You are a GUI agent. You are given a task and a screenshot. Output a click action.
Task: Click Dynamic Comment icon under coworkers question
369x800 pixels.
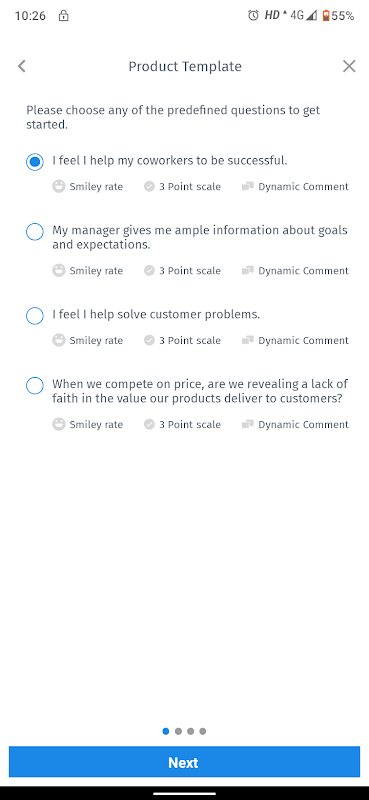pos(248,186)
